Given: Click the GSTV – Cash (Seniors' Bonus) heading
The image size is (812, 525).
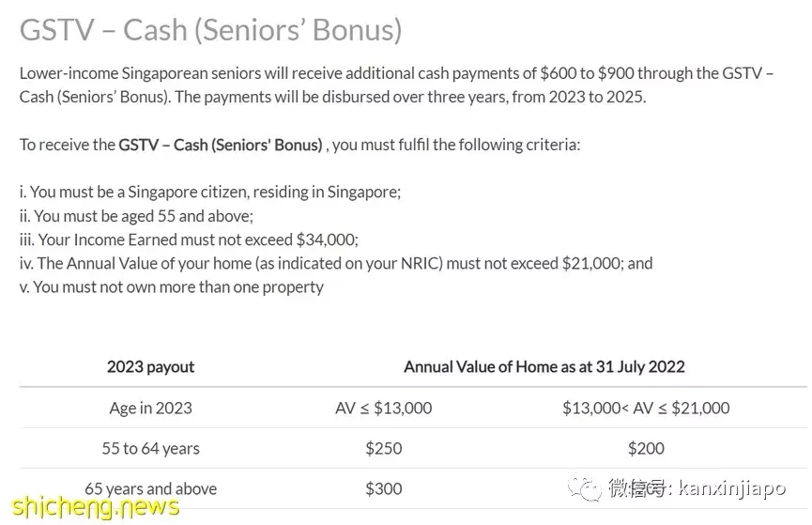Looking at the screenshot, I should 211,29.
